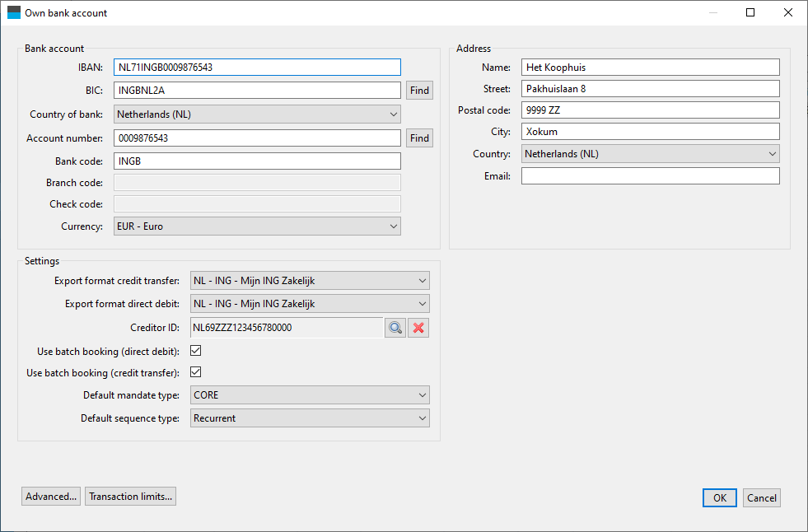Focus the IBAN input field
The image size is (808, 532).
point(257,68)
